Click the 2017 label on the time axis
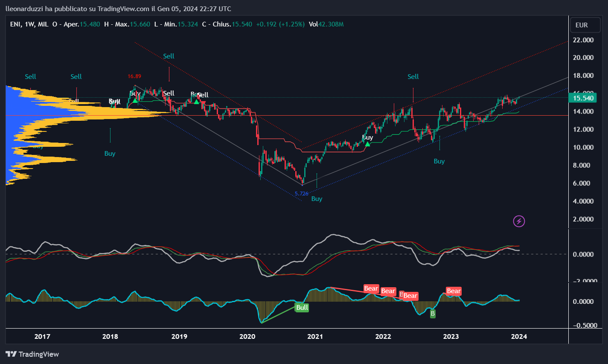 [42, 337]
